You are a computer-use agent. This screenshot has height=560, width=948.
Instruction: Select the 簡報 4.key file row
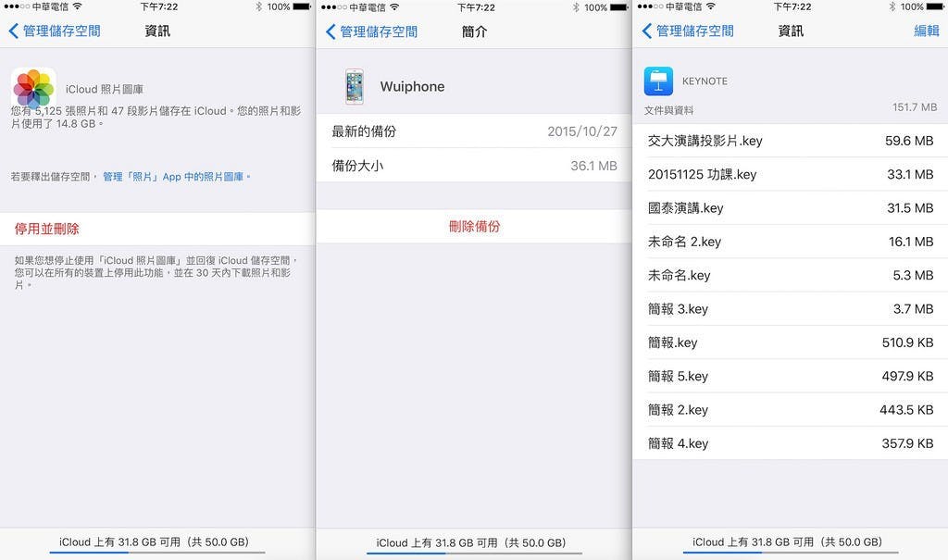[791, 443]
